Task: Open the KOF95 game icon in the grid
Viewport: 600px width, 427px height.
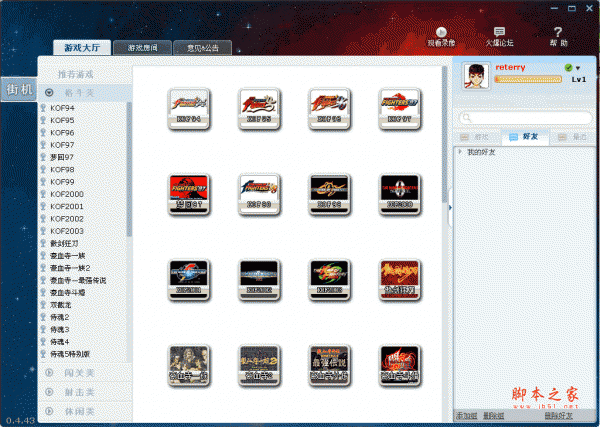Action: point(259,109)
